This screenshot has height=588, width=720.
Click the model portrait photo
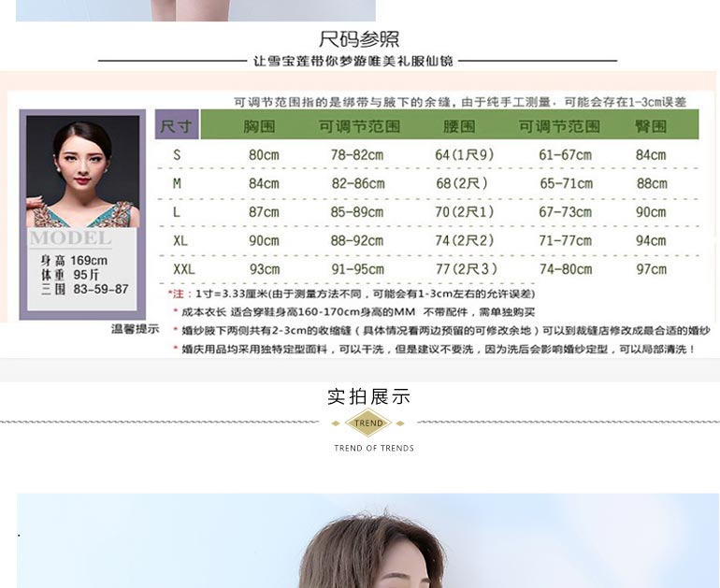tap(84, 172)
